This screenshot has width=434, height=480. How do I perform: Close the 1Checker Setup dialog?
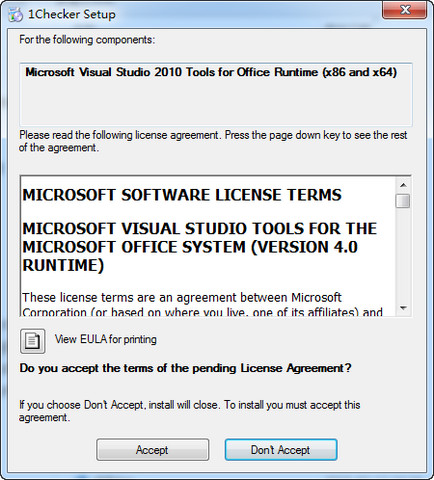coord(404,10)
